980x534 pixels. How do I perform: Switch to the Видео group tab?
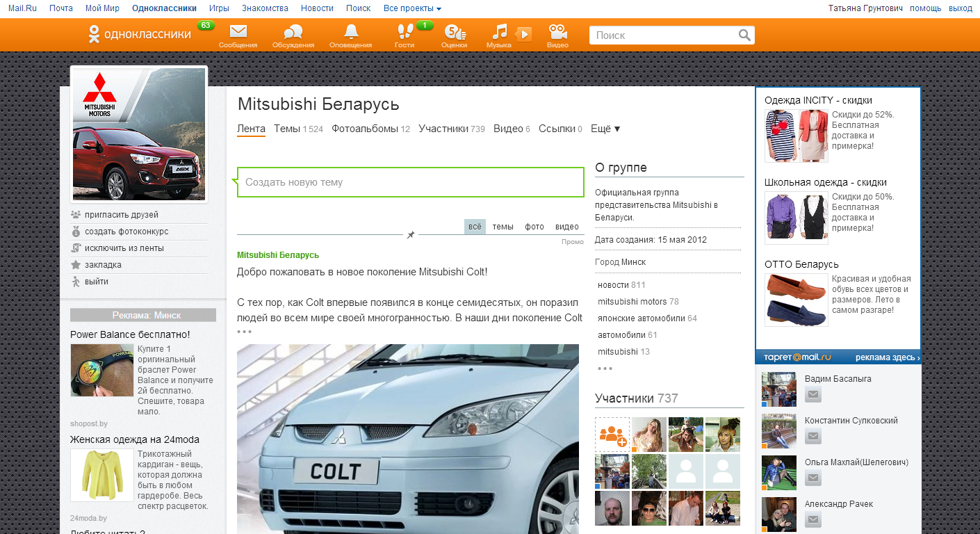click(512, 129)
